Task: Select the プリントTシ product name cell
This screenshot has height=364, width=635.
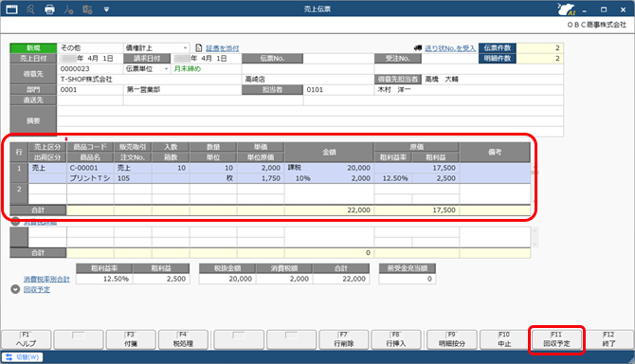Action: coord(90,178)
